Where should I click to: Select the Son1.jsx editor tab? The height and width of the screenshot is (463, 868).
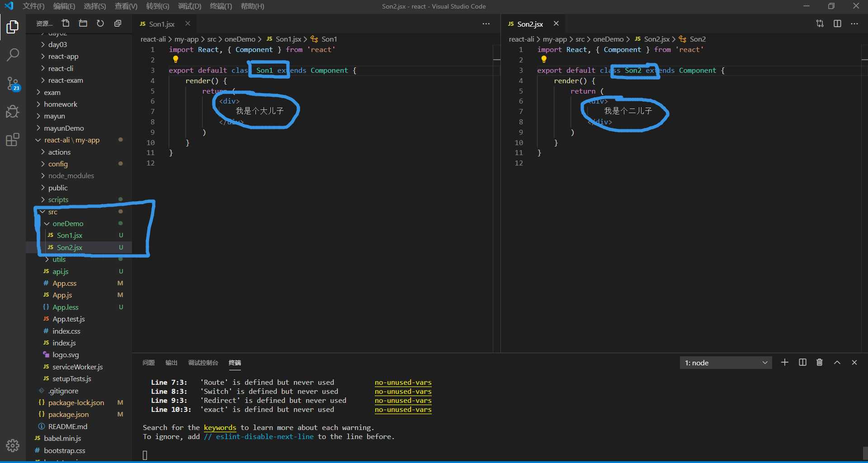pyautogui.click(x=162, y=24)
